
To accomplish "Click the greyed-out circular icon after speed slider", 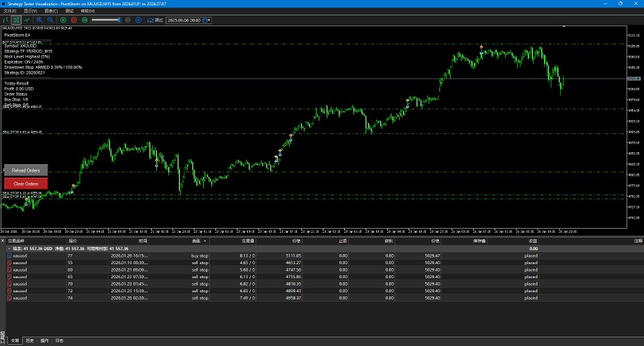I will coord(127,19).
